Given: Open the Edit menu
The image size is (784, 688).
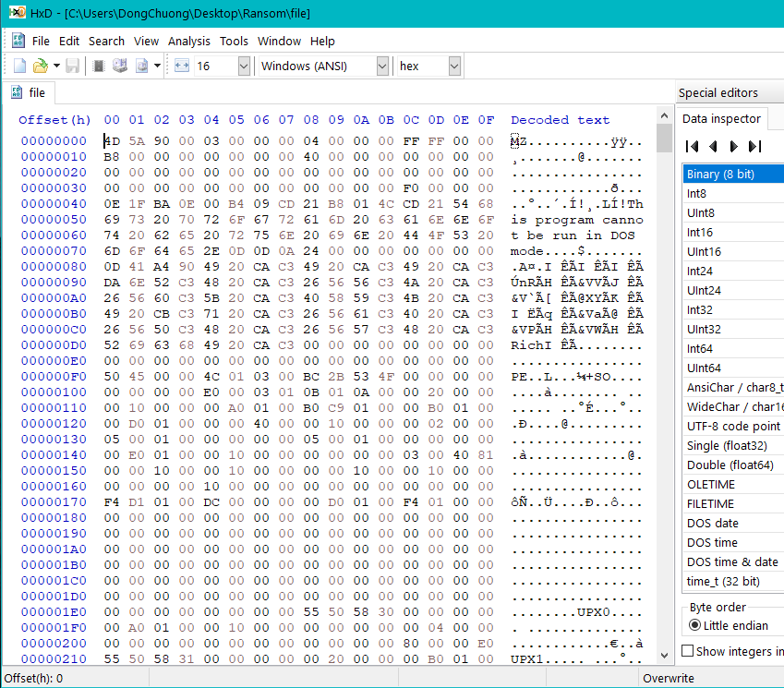Looking at the screenshot, I should [69, 41].
